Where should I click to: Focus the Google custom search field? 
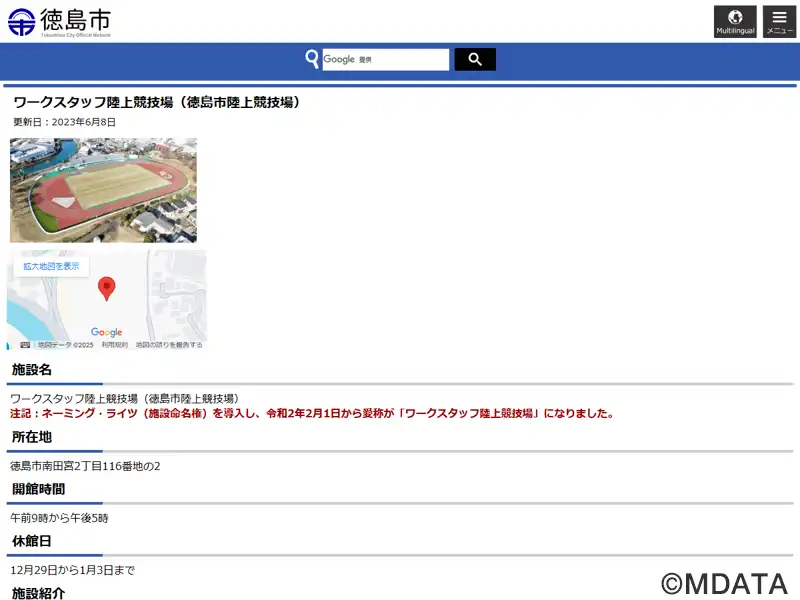click(386, 60)
